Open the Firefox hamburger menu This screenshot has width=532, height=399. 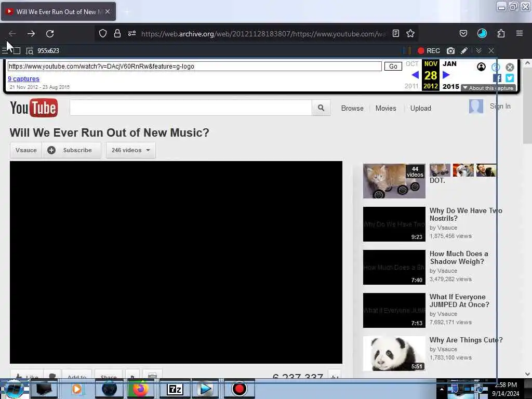(x=519, y=33)
